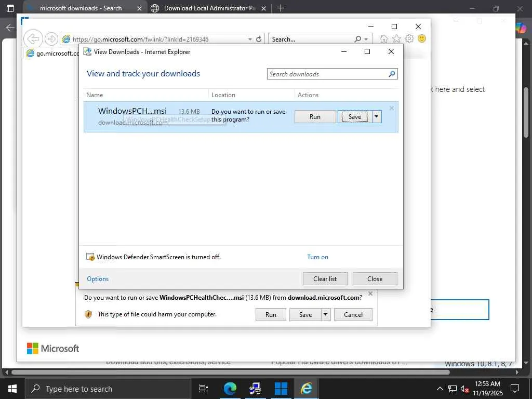
Task: Click the taskbar search box
Action: point(108,389)
